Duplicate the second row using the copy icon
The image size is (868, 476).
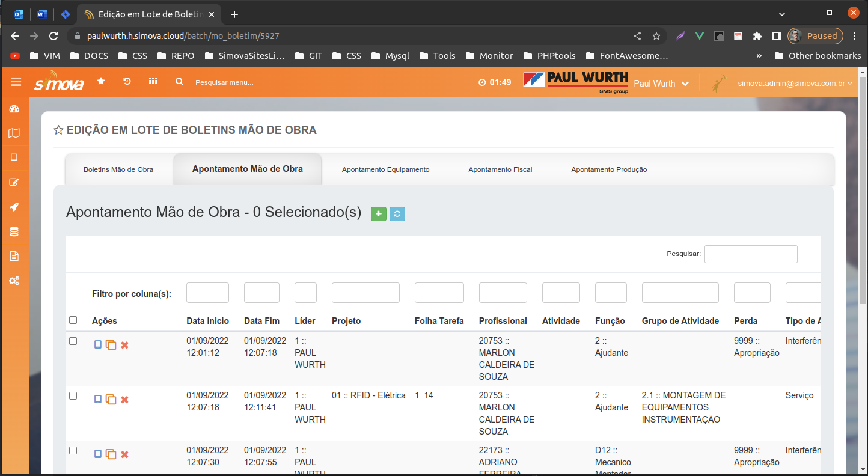click(111, 400)
